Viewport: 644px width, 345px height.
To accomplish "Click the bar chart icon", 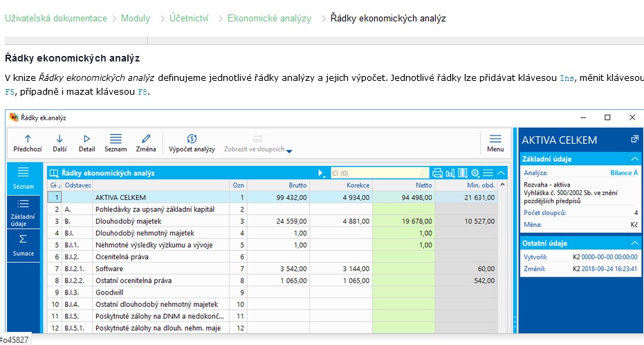I will tap(450, 174).
